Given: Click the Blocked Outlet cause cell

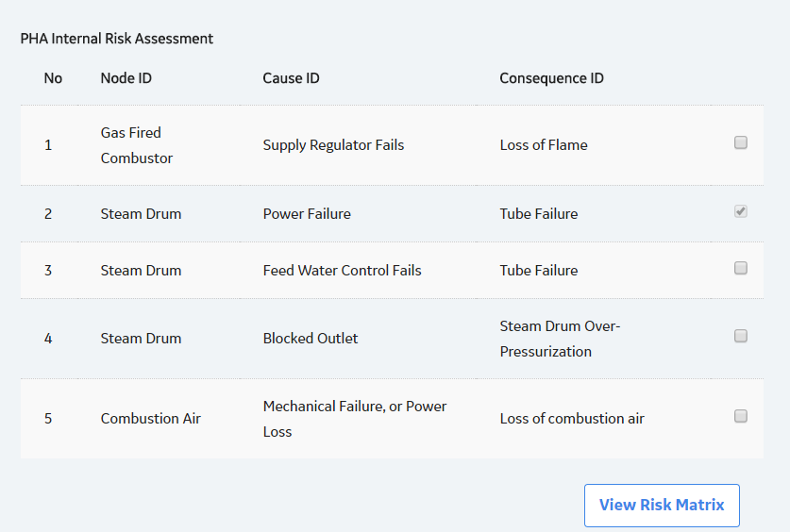Looking at the screenshot, I should point(311,339).
